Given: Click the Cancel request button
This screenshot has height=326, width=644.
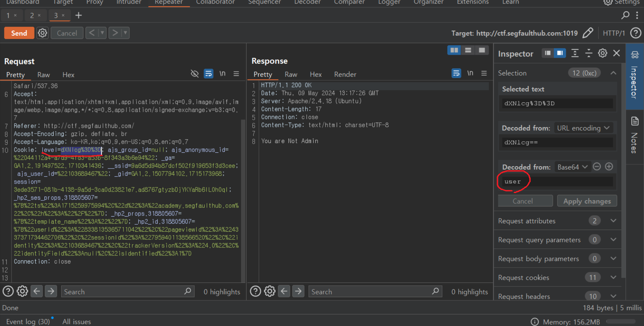Looking at the screenshot, I should pyautogui.click(x=67, y=33).
